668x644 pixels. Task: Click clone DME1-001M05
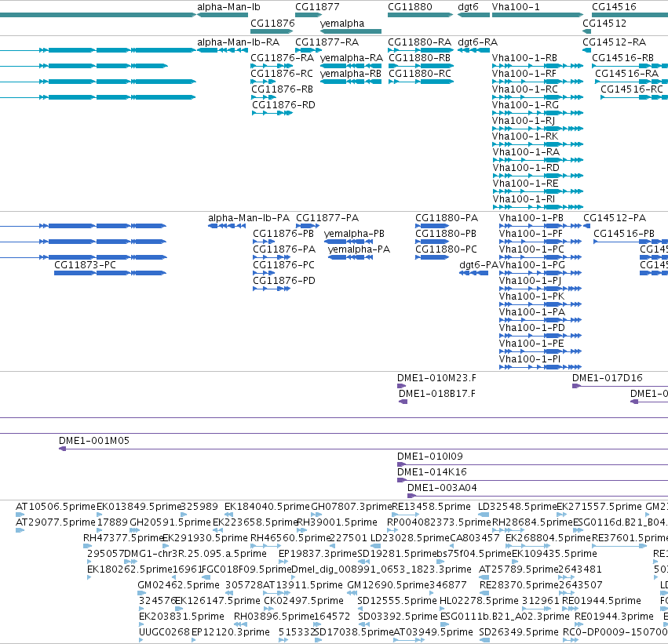pos(94,441)
